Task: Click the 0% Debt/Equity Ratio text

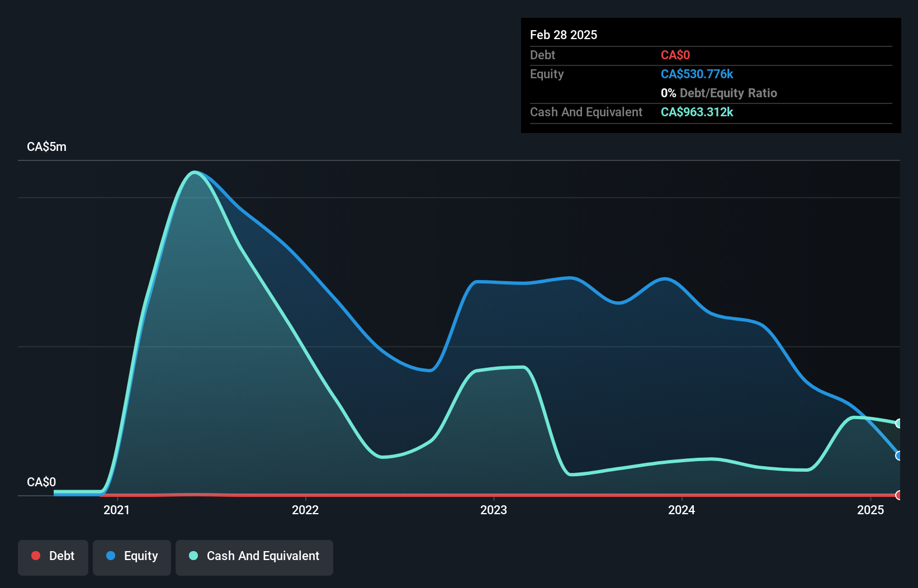Action: pos(719,93)
